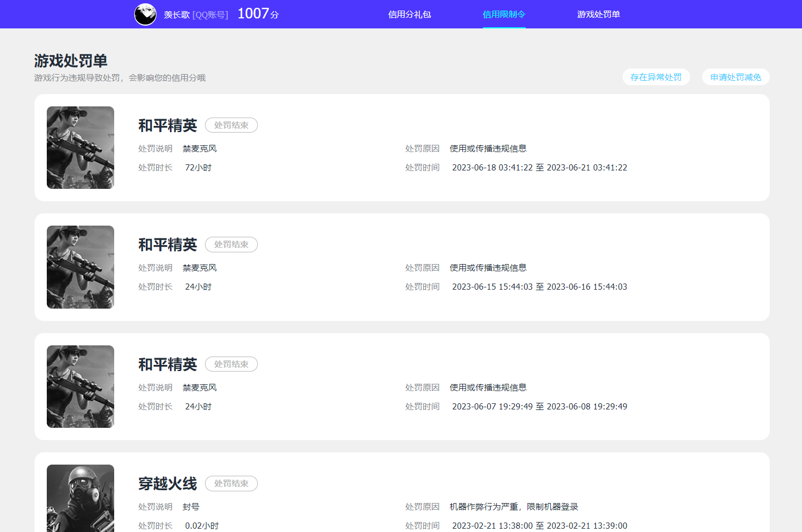Click the 处罚结束 badge on the 穿越火线 record

pyautogui.click(x=231, y=484)
